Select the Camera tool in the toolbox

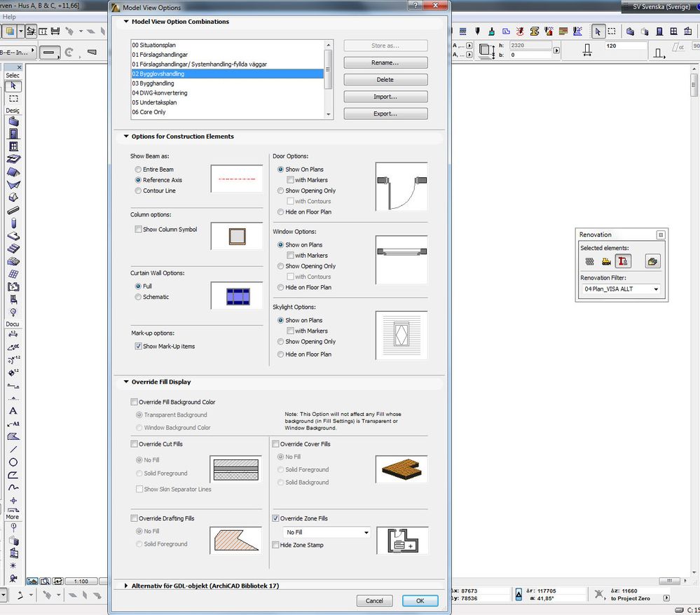coord(13,578)
